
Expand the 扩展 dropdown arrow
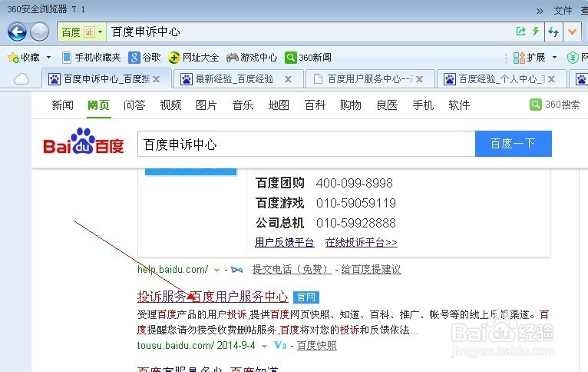click(555, 58)
